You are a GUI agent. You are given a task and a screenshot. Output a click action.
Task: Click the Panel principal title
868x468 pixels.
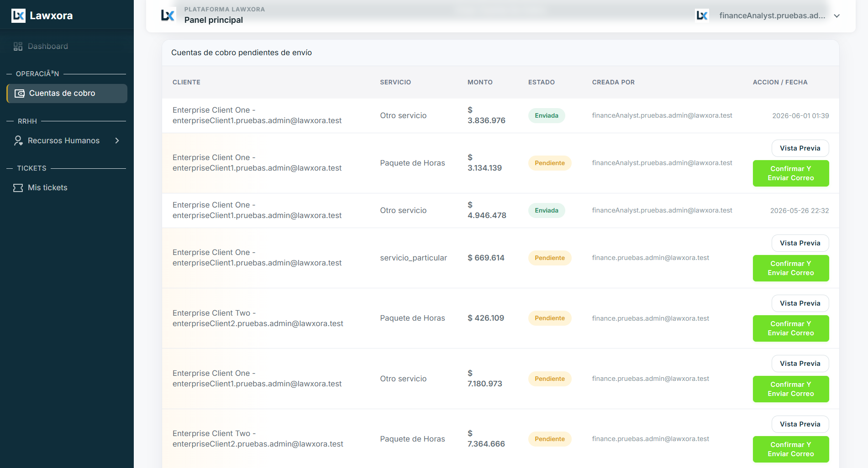214,20
